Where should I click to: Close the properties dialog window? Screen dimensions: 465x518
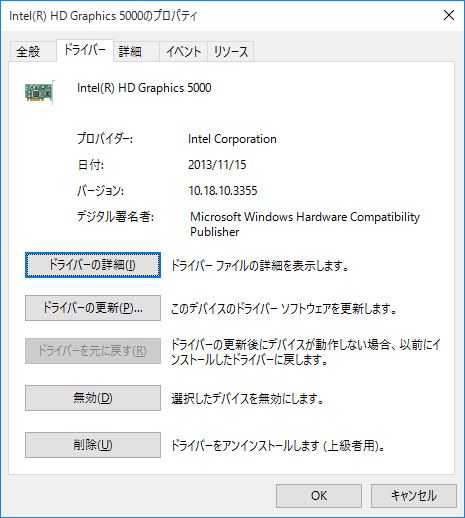449,15
